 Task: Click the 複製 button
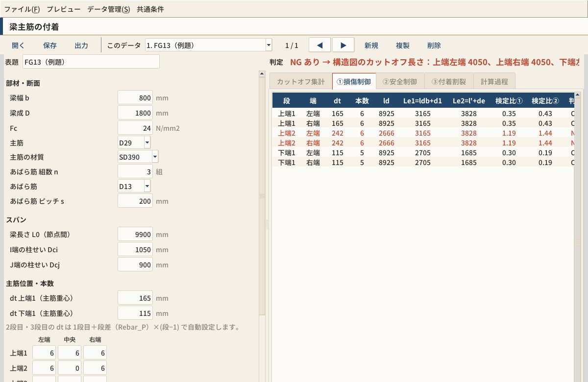(x=403, y=46)
